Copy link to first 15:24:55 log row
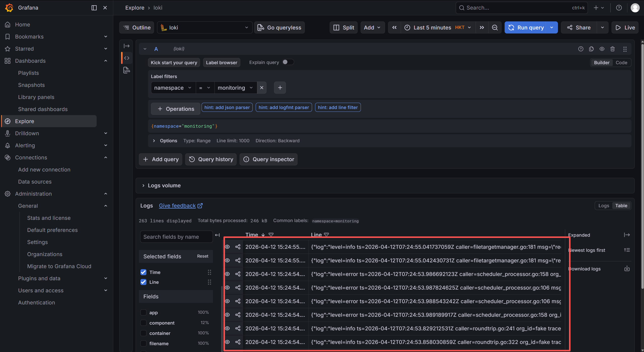The height and width of the screenshot is (352, 644). pos(238,247)
